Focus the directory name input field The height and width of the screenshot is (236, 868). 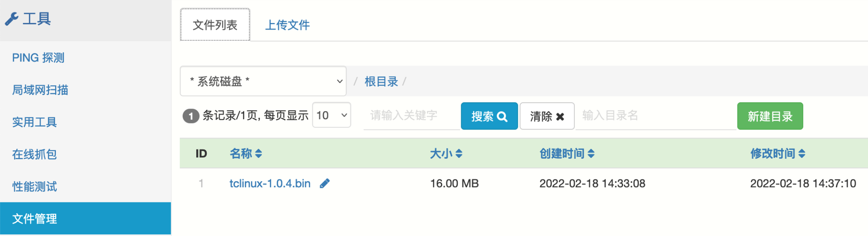click(x=655, y=115)
